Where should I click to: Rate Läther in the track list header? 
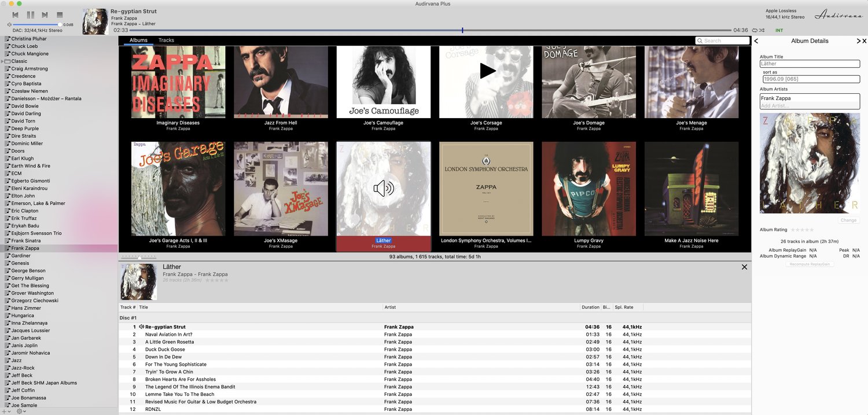216,280
